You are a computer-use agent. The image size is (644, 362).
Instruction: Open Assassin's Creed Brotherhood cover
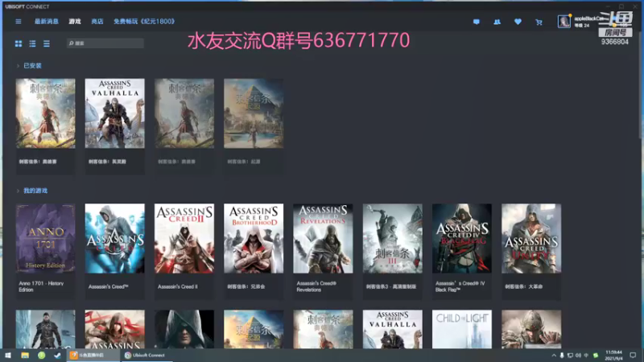tap(254, 238)
